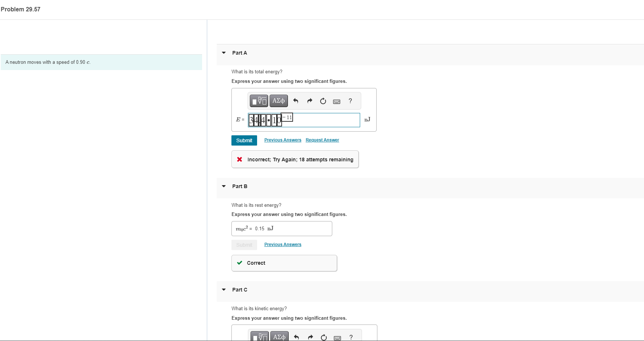This screenshot has width=644, height=341.
Task: Open Greek symbols ΑΣφ menu in Part C
Action: (x=279, y=337)
